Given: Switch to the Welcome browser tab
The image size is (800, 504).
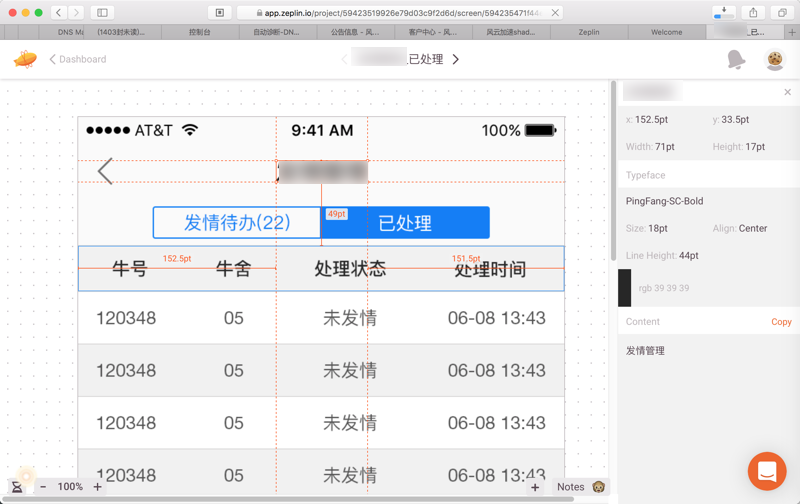Looking at the screenshot, I should coord(666,32).
